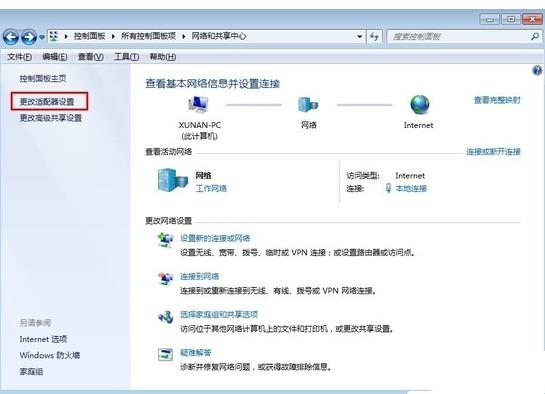
Task: Click the refresh button beside address bar
Action: (x=374, y=36)
